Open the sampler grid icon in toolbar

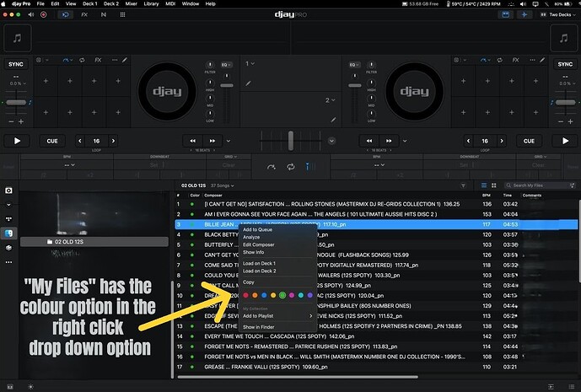[122, 15]
